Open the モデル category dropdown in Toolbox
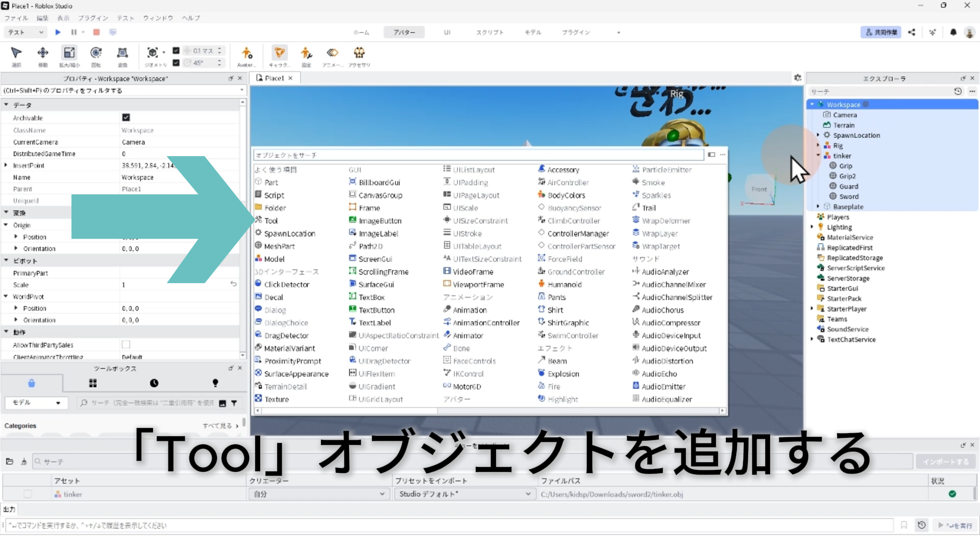The image size is (980, 551). coord(36,403)
